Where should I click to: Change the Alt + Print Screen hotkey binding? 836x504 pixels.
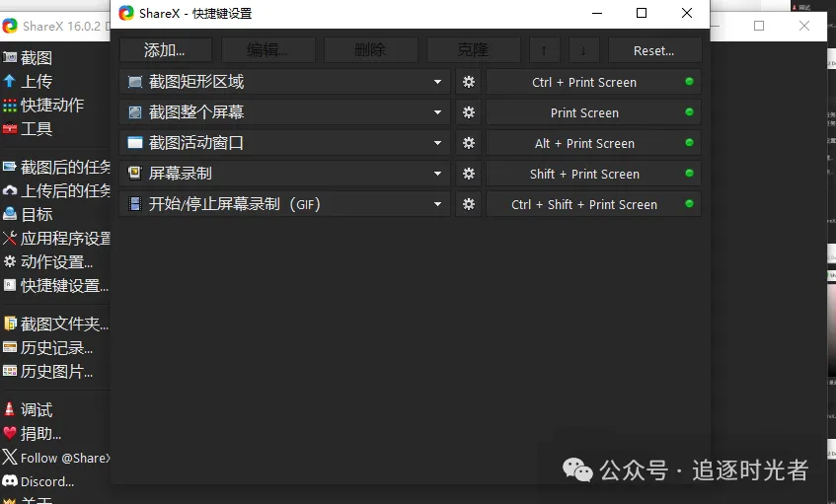[x=593, y=143]
